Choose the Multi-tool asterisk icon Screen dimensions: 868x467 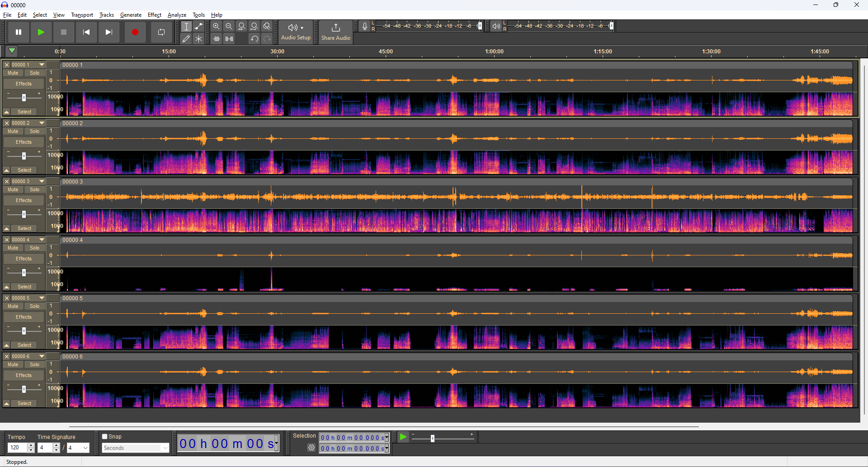[198, 39]
